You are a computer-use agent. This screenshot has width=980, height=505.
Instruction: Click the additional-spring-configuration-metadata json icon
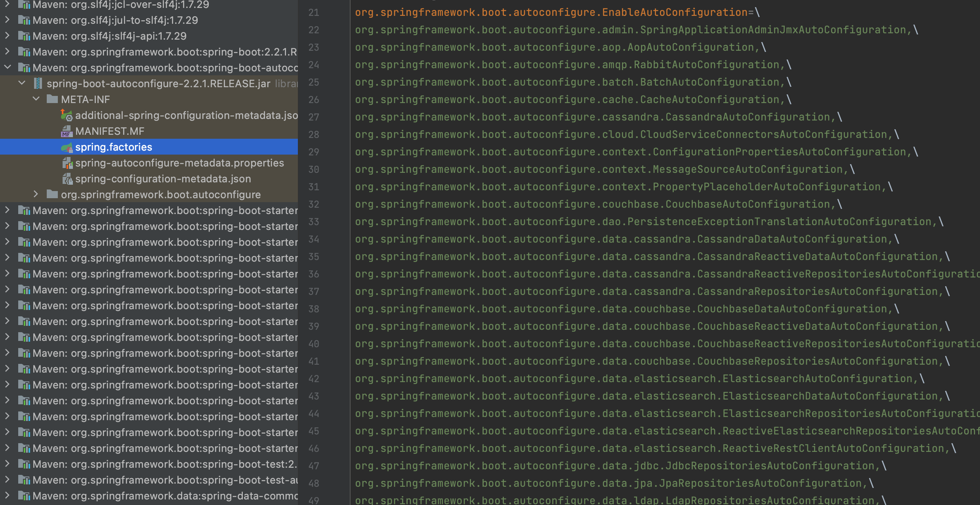[x=67, y=115]
